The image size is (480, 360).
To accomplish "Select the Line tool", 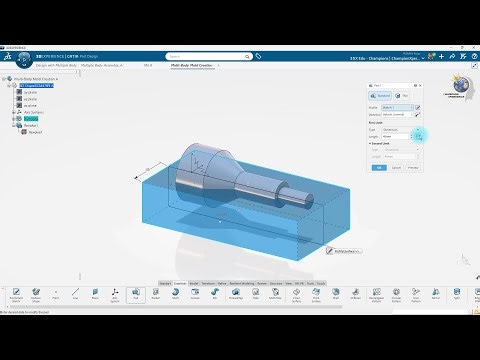I will pyautogui.click(x=75, y=295).
